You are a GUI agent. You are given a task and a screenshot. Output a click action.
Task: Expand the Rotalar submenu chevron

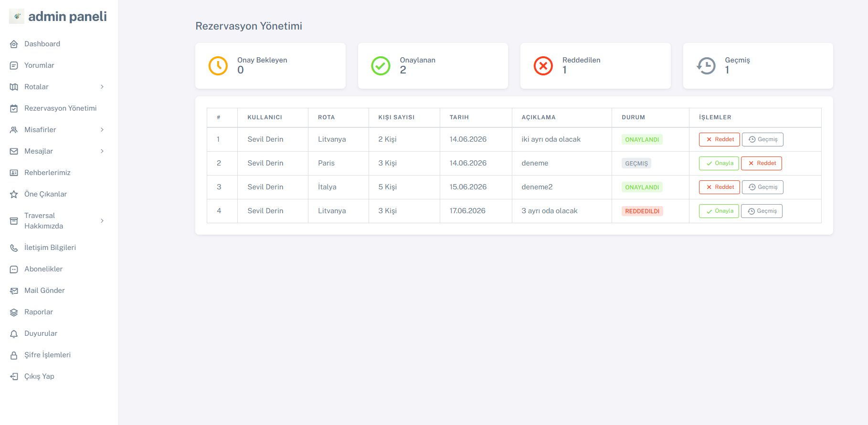(x=102, y=87)
